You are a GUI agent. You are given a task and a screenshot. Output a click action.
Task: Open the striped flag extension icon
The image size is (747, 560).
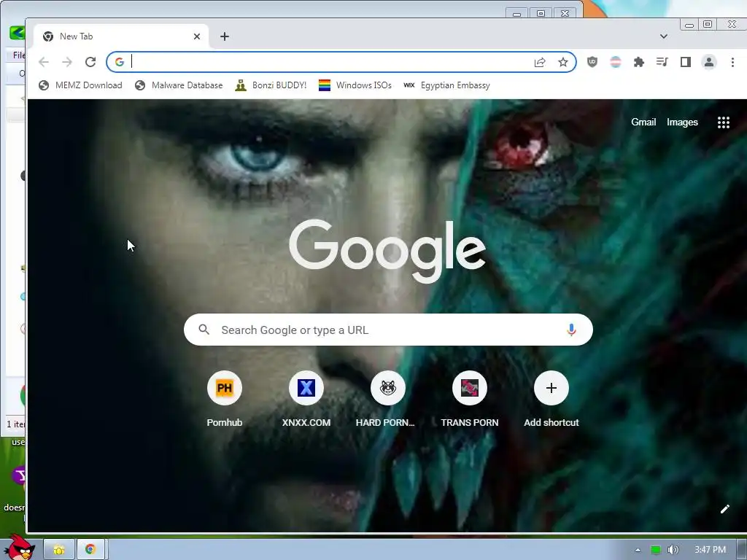616,62
